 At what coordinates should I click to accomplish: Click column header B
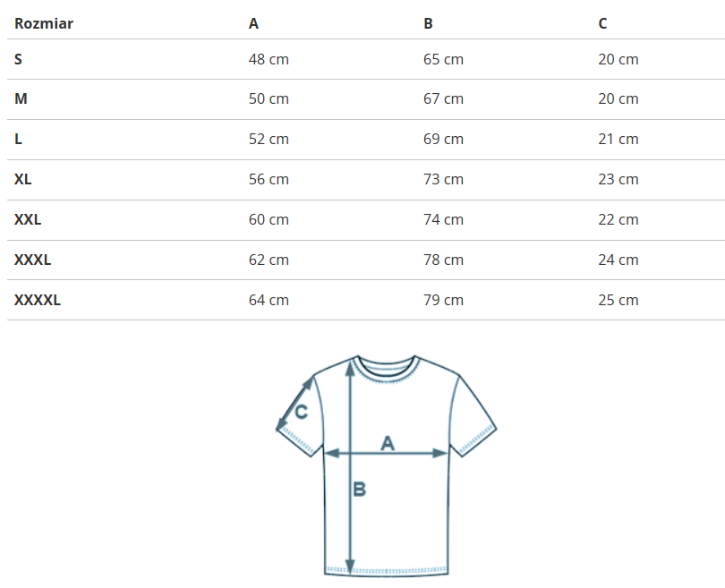tap(428, 23)
